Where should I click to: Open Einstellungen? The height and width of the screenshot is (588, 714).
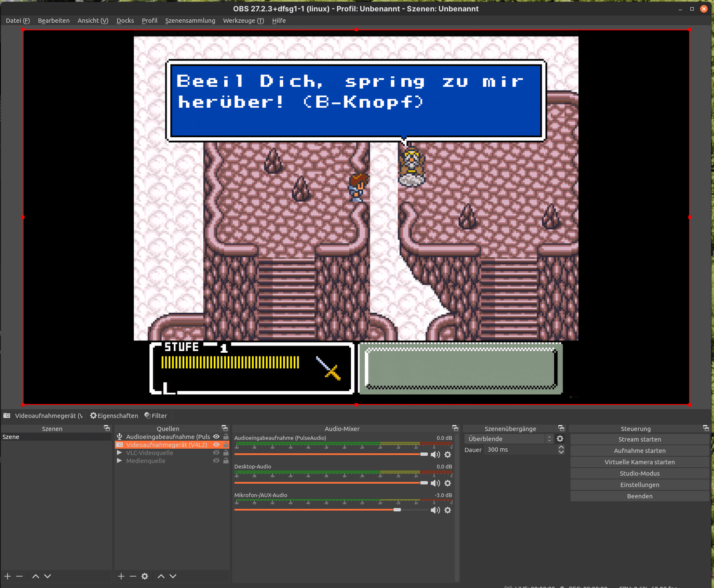(640, 485)
